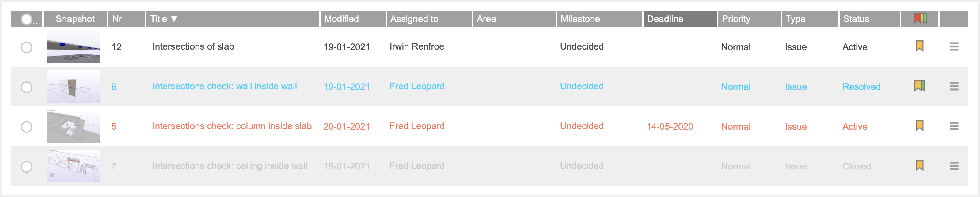Viewport: 980px width, 197px height.
Task: Open issue Intersections check: wall inside wall
Action: point(224,87)
